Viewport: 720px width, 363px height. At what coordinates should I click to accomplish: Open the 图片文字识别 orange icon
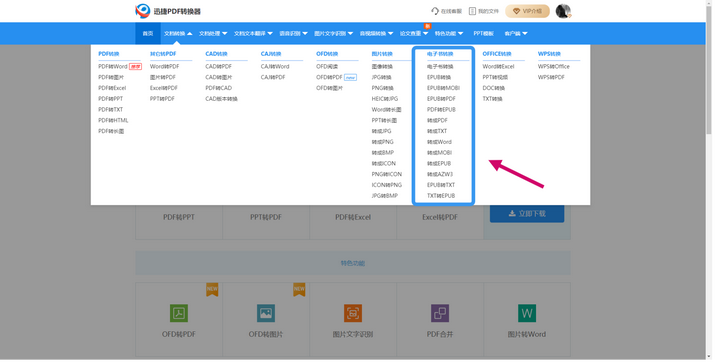pyautogui.click(x=353, y=313)
